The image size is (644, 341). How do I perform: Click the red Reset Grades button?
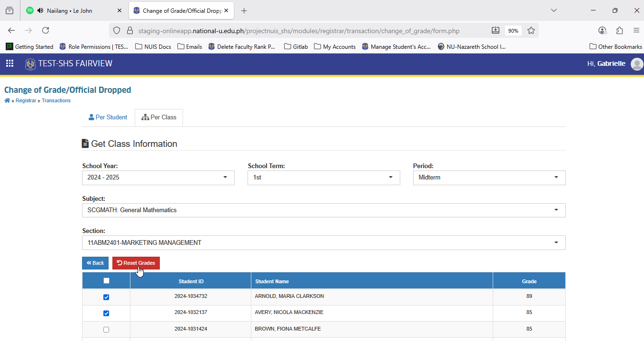click(x=136, y=263)
